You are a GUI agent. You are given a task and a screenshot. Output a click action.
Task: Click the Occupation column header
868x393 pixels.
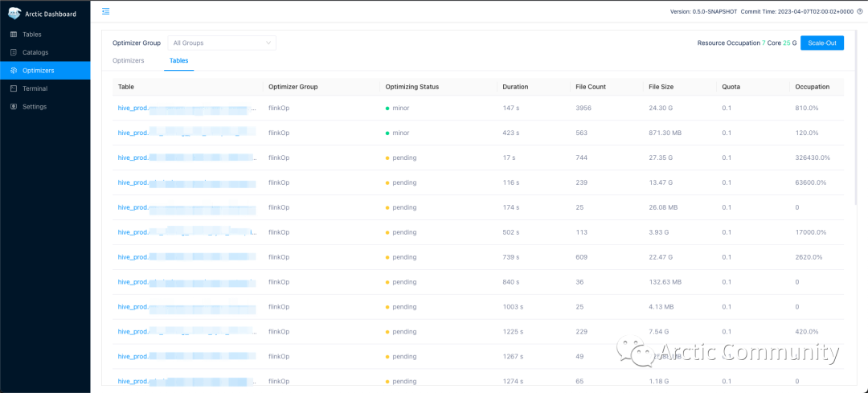coord(812,87)
